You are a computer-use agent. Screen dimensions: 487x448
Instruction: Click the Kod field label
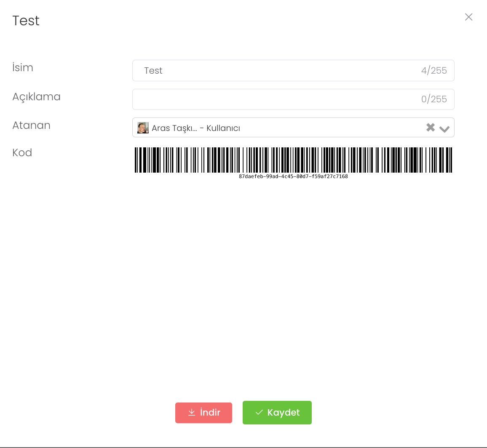pos(22,152)
